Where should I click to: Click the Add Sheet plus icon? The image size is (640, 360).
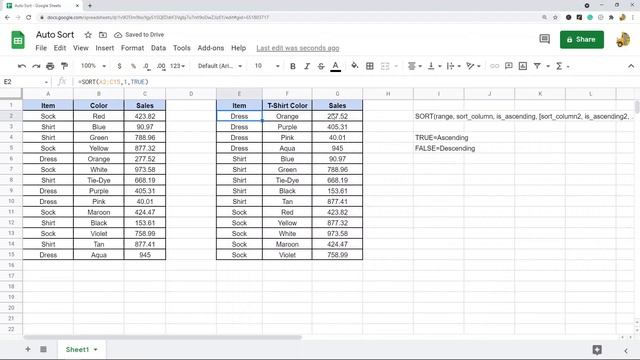[x=28, y=349]
